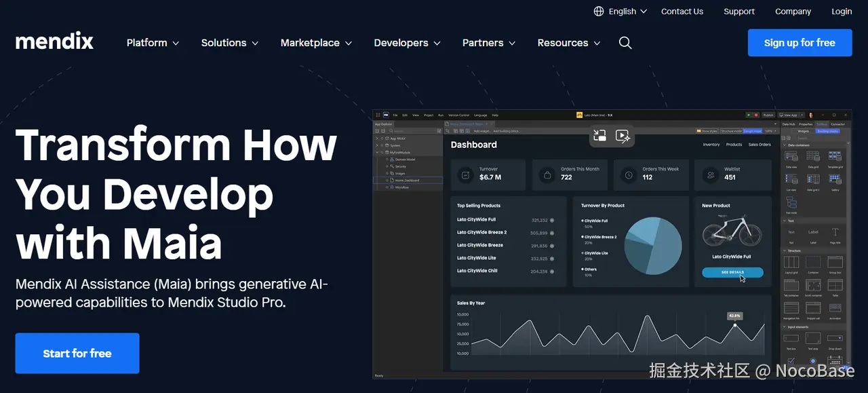Switch to the Connector tab
This screenshot has width=868, height=393.
point(838,124)
